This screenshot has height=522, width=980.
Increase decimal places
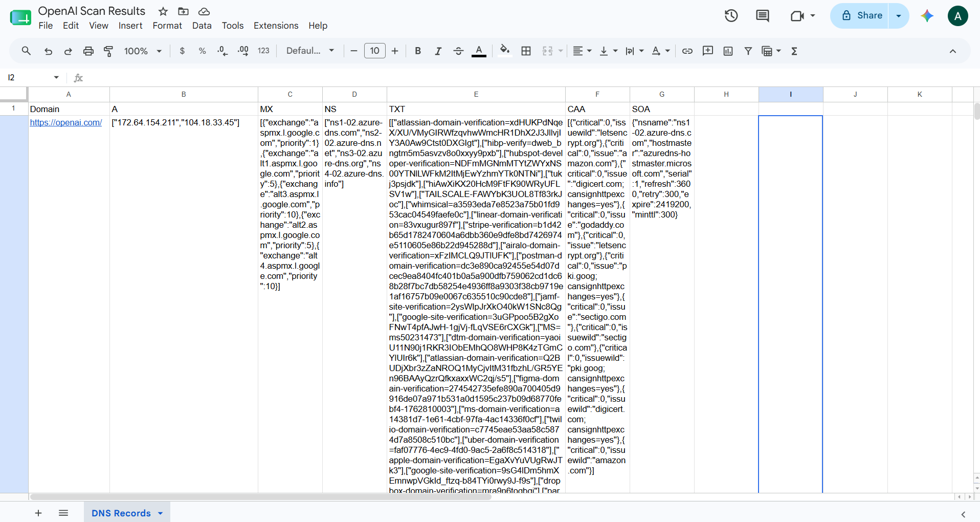pyautogui.click(x=243, y=51)
